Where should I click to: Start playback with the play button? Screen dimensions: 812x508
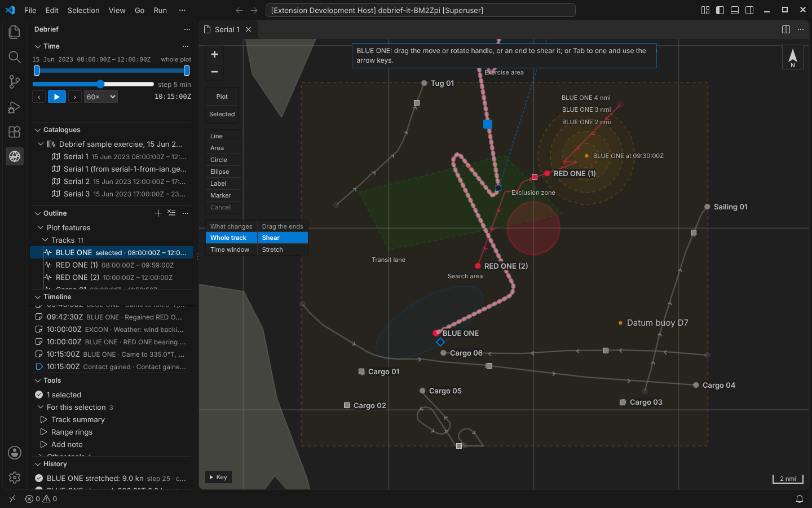57,97
